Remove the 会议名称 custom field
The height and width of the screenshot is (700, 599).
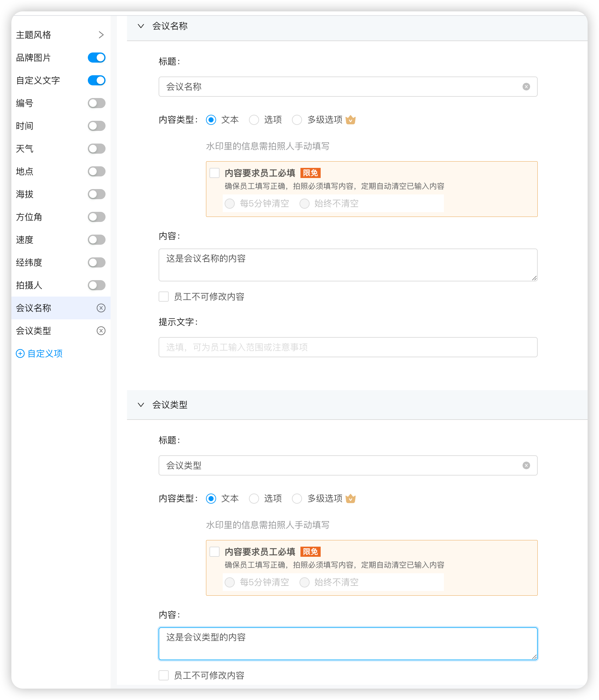[x=101, y=308]
